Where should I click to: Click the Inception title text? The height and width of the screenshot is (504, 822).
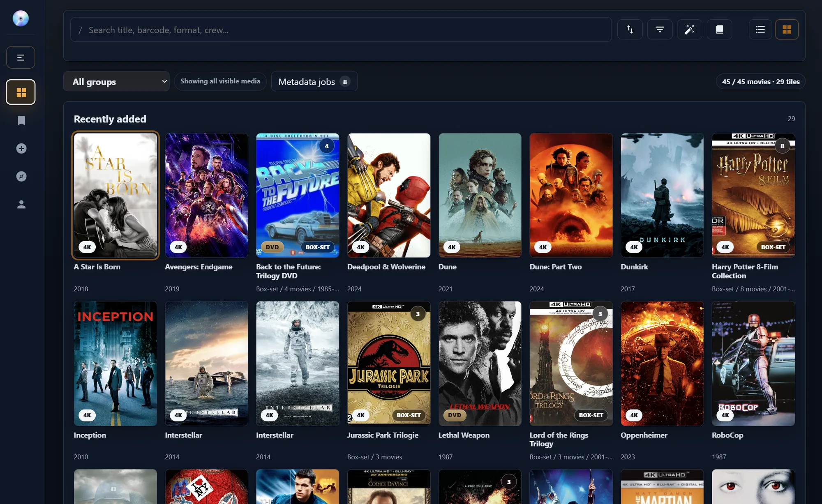click(x=90, y=435)
